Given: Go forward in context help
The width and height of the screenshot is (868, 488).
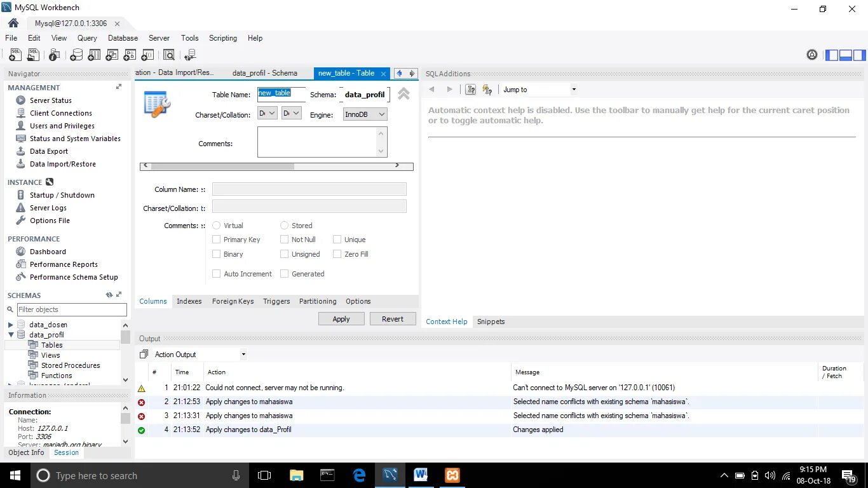Looking at the screenshot, I should [x=450, y=90].
